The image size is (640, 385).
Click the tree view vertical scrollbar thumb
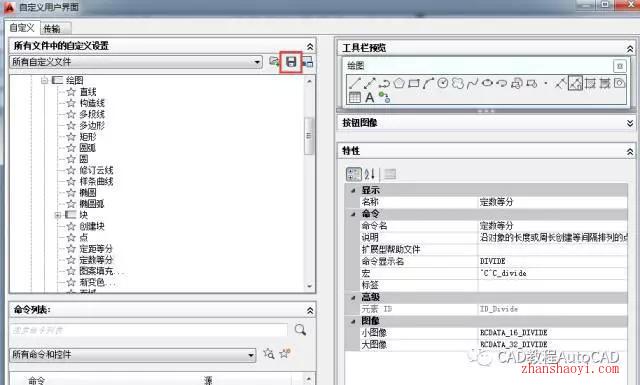309,136
